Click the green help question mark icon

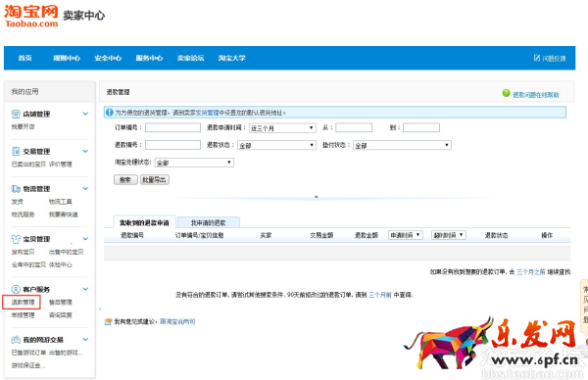tap(507, 93)
